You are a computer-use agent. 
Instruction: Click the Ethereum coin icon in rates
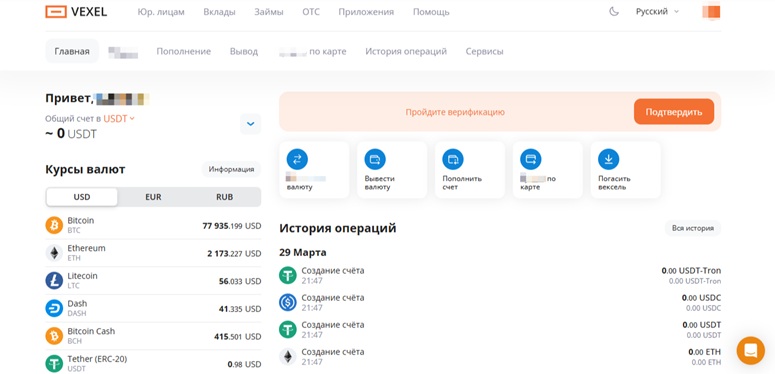click(x=54, y=253)
